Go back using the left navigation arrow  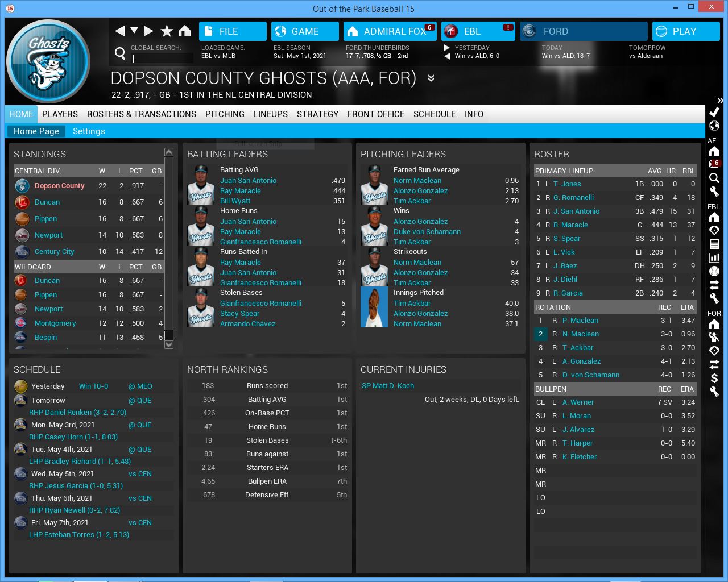coord(119,31)
